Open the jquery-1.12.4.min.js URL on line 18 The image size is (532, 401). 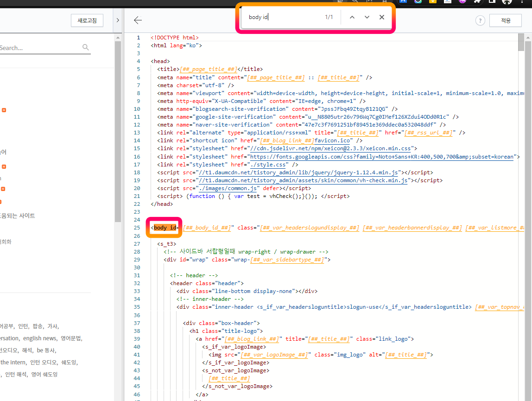298,172
